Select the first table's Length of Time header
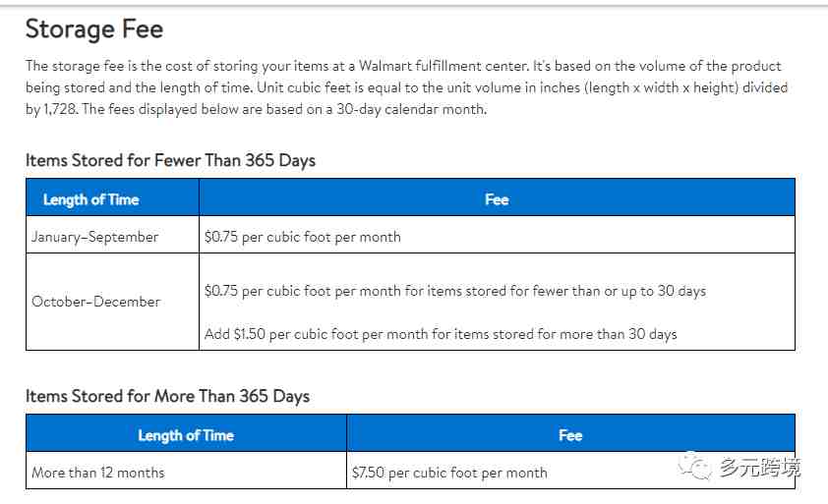The image size is (828, 504). (90, 199)
